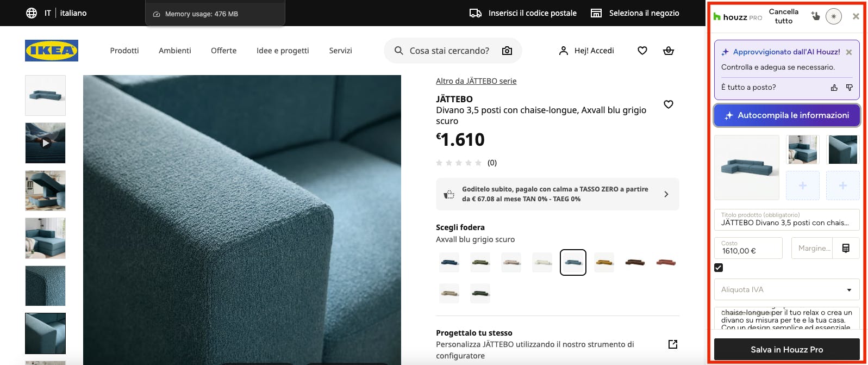Dismiss the Approvvigionato dall'AI Houzz notice
This screenshot has width=868, height=365.
[x=849, y=52]
